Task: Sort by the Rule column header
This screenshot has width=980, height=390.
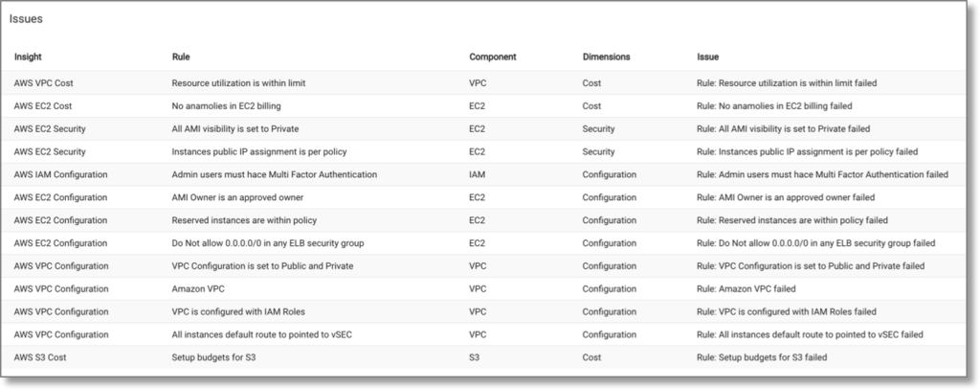Action: [x=181, y=57]
